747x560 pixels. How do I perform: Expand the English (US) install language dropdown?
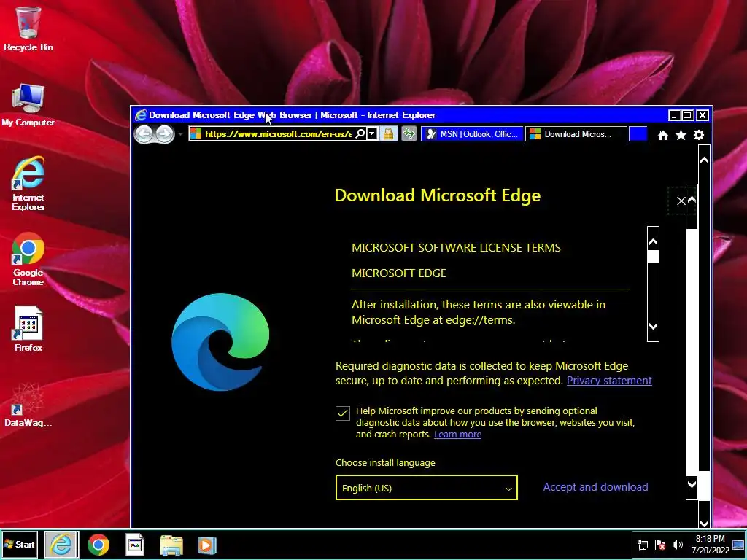point(426,488)
